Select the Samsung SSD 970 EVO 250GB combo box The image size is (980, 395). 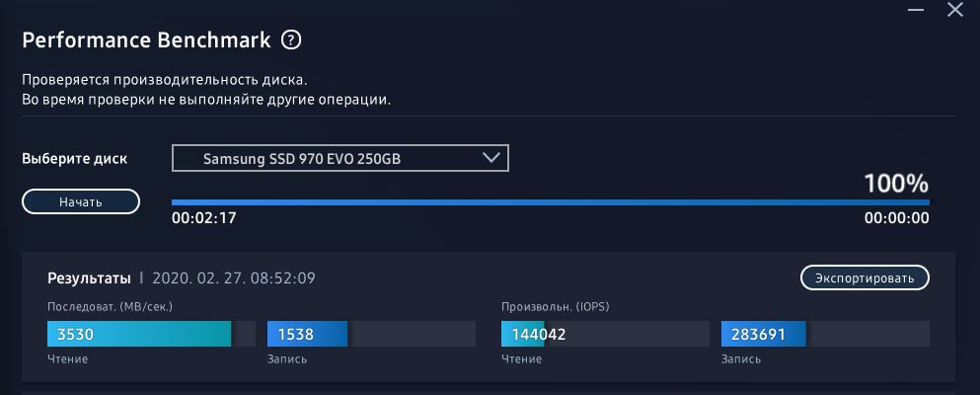[339, 158]
